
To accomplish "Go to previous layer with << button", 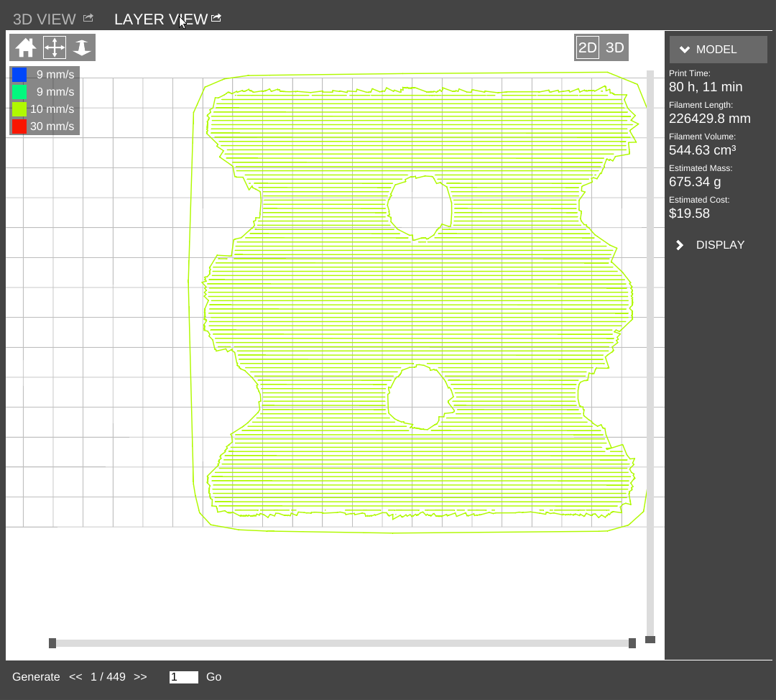I will (75, 677).
